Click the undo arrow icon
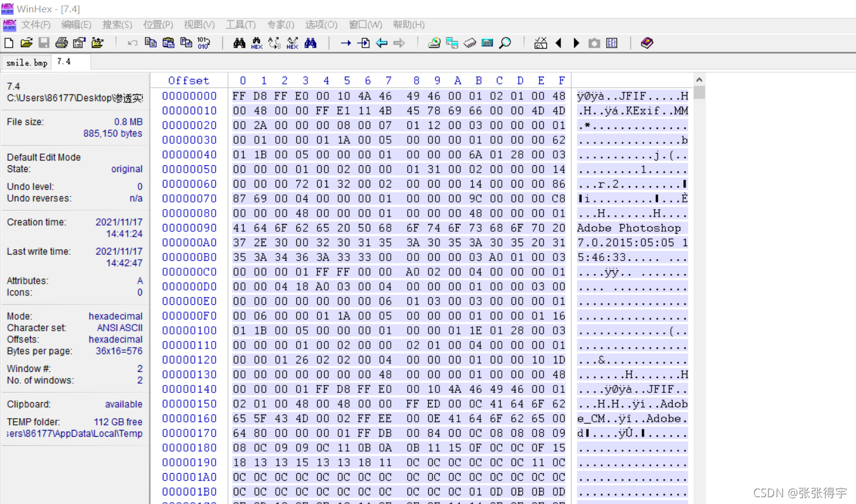This screenshot has width=856, height=504. click(133, 43)
